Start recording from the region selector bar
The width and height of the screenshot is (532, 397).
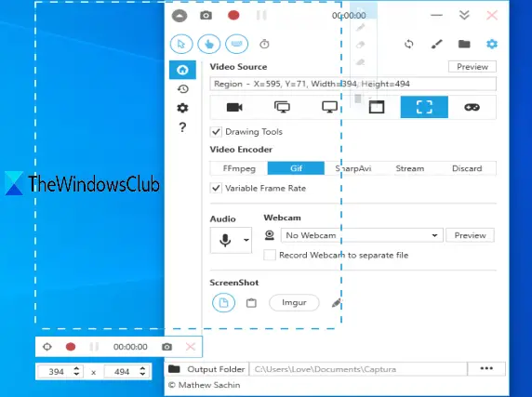click(71, 347)
